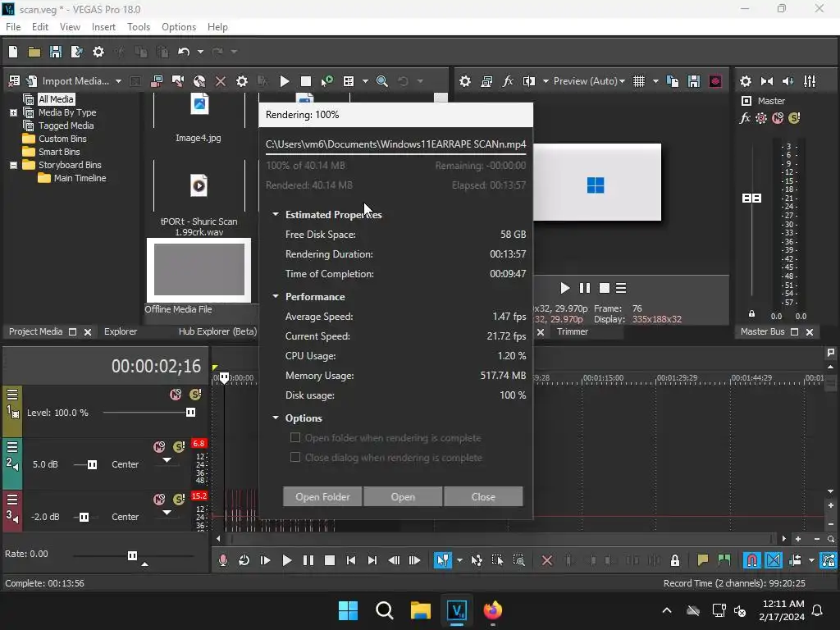Copy preview snapshot to clipboard
Viewport: 840px width, 630px height.
click(x=673, y=81)
